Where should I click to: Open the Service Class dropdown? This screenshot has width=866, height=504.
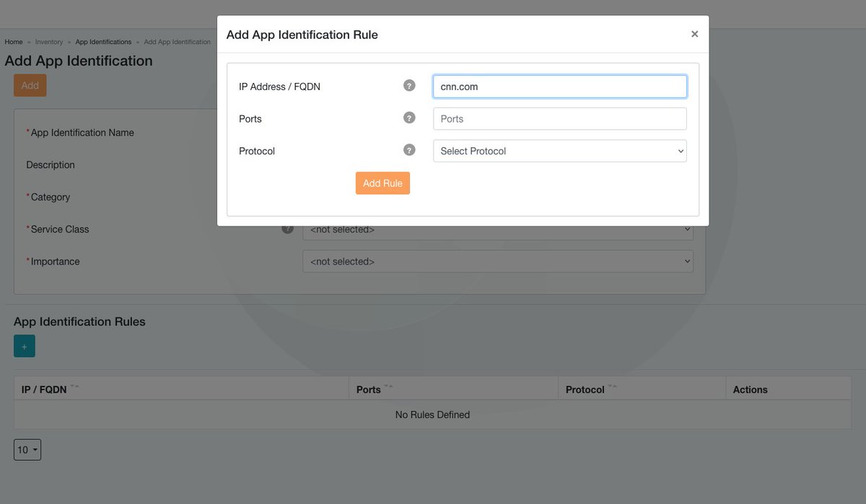498,229
